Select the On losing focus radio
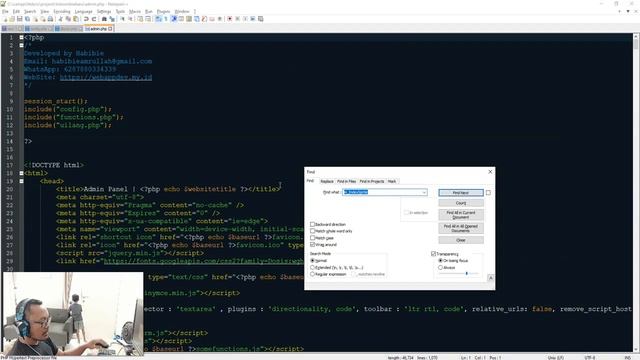The width and height of the screenshot is (640, 360). pyautogui.click(x=440, y=260)
